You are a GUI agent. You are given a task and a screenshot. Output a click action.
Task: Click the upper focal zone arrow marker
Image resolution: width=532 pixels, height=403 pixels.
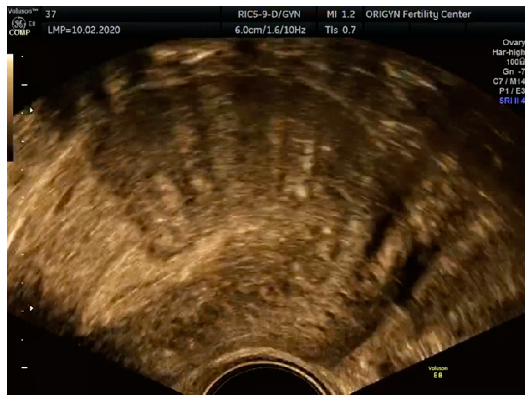[x=31, y=110]
